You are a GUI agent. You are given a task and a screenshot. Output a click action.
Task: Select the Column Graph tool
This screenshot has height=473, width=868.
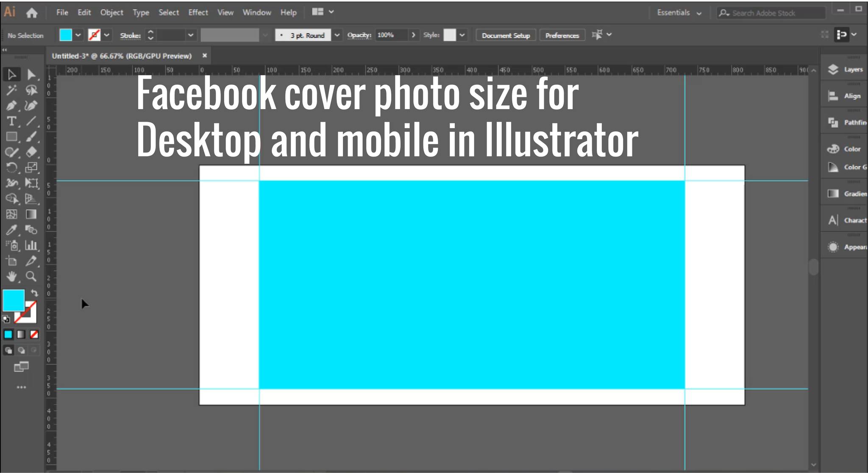(x=31, y=245)
